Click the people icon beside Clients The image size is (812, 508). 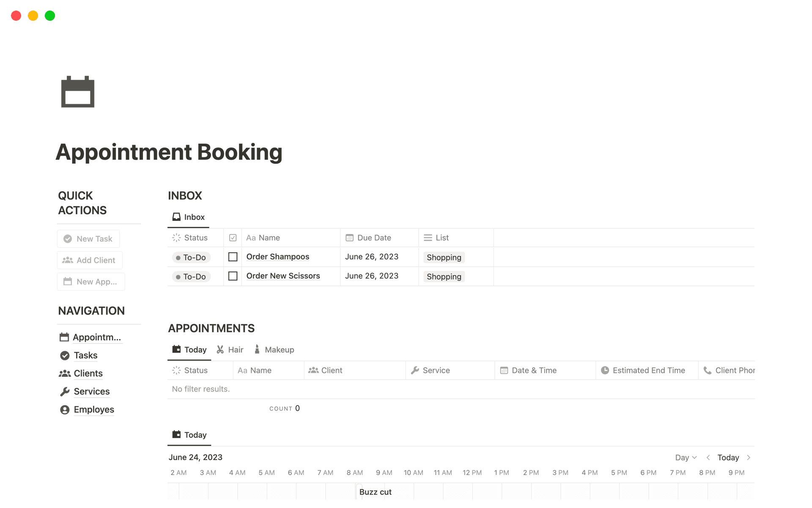pyautogui.click(x=65, y=373)
